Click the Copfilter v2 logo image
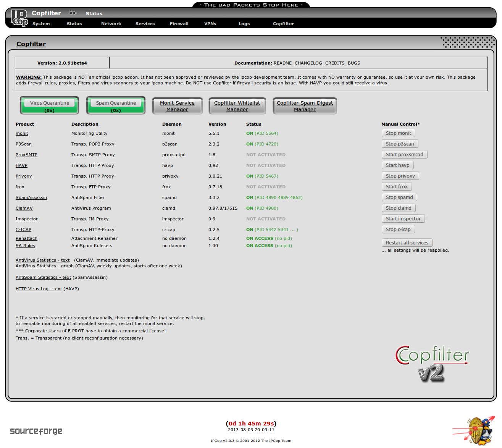The width and height of the screenshot is (502, 448). (432, 362)
